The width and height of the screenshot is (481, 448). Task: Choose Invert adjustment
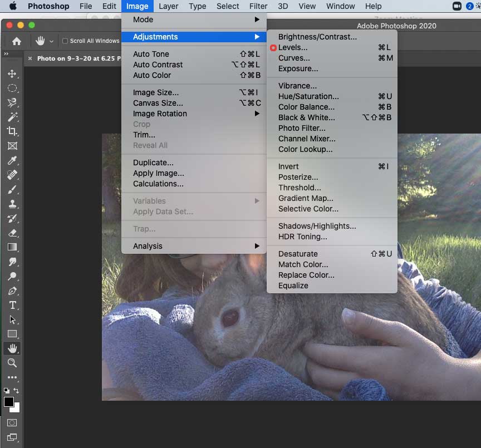(x=332, y=166)
